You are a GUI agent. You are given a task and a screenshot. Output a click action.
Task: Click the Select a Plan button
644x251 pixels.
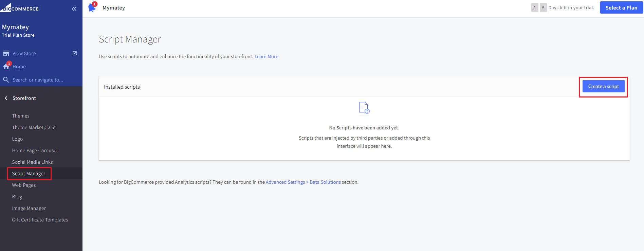tap(621, 7)
